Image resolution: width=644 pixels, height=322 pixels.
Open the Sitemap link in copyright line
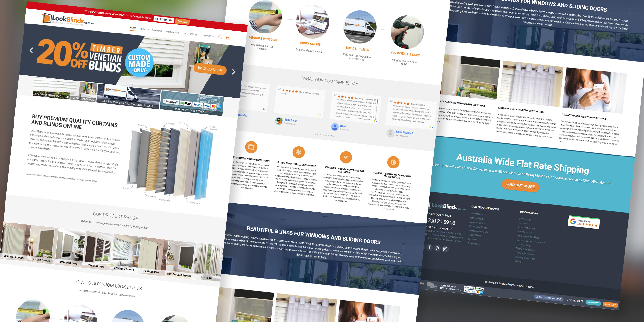[530, 287]
